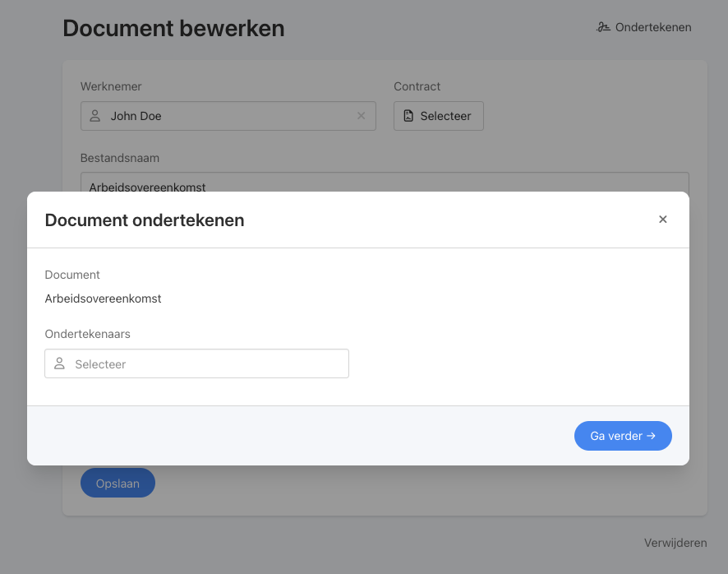Click the Verwijderen link
The width and height of the screenshot is (728, 574).
(675, 543)
